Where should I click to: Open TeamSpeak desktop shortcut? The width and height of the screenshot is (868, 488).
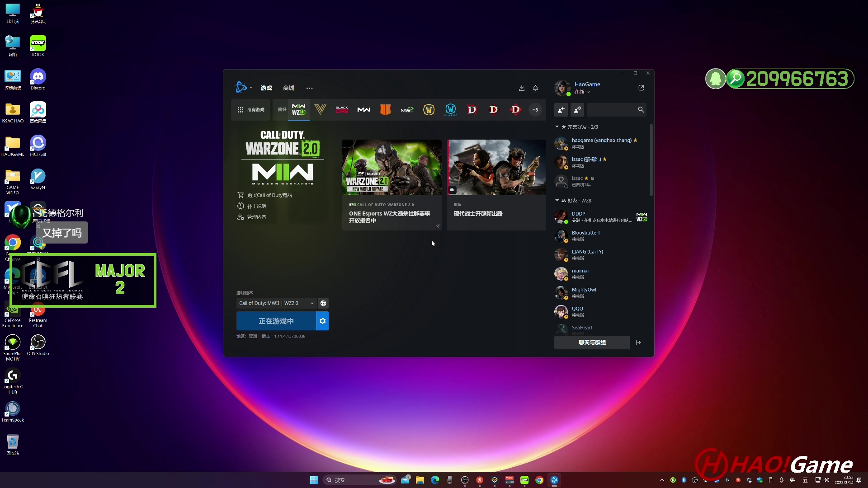point(13,412)
